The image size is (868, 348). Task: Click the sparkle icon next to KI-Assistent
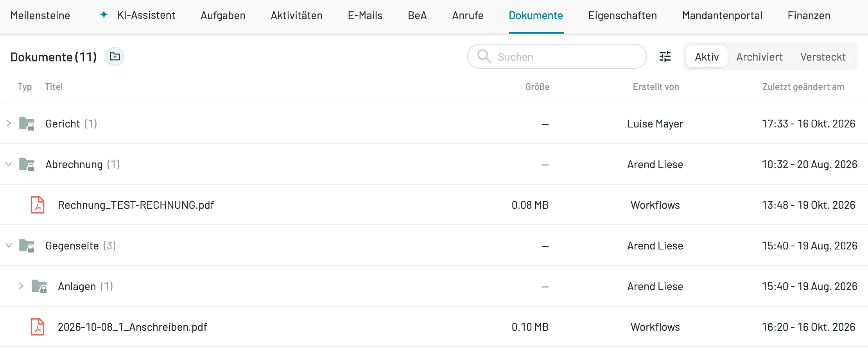pos(104,15)
